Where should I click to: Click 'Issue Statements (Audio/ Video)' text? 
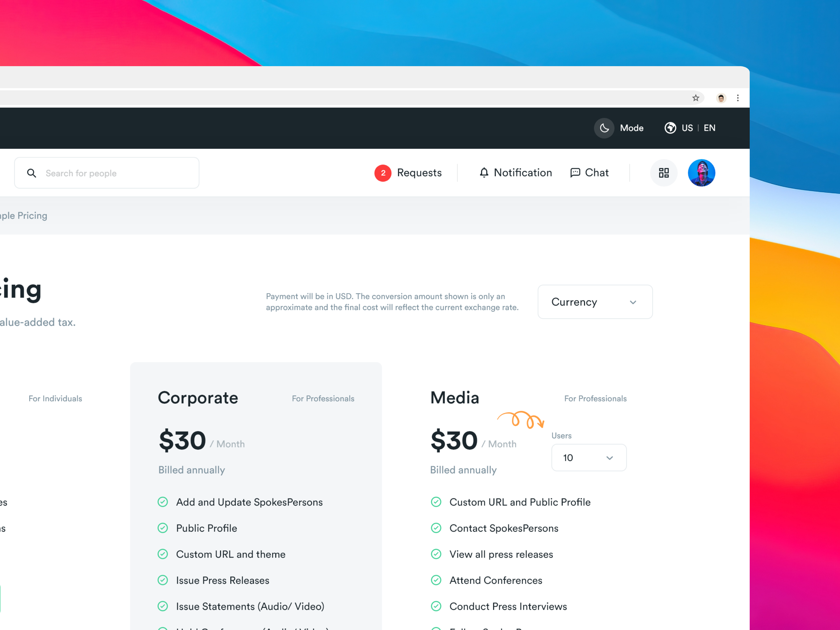[x=250, y=606]
